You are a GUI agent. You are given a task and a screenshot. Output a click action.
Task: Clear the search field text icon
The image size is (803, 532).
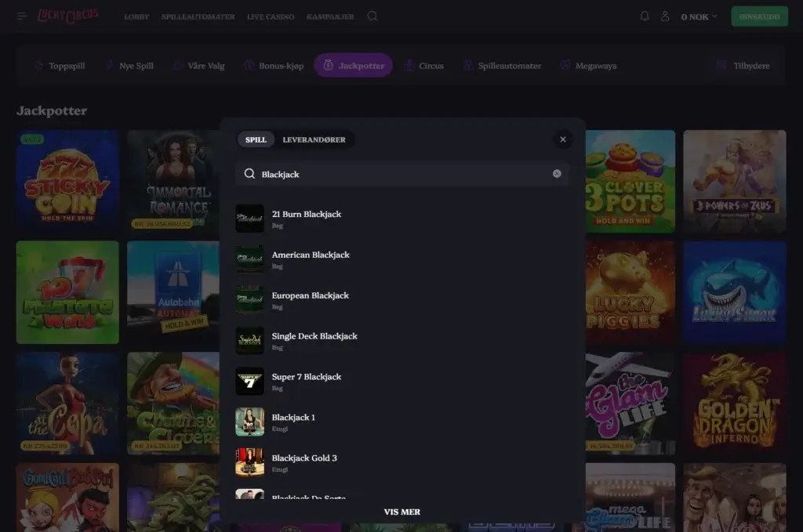pyautogui.click(x=557, y=174)
